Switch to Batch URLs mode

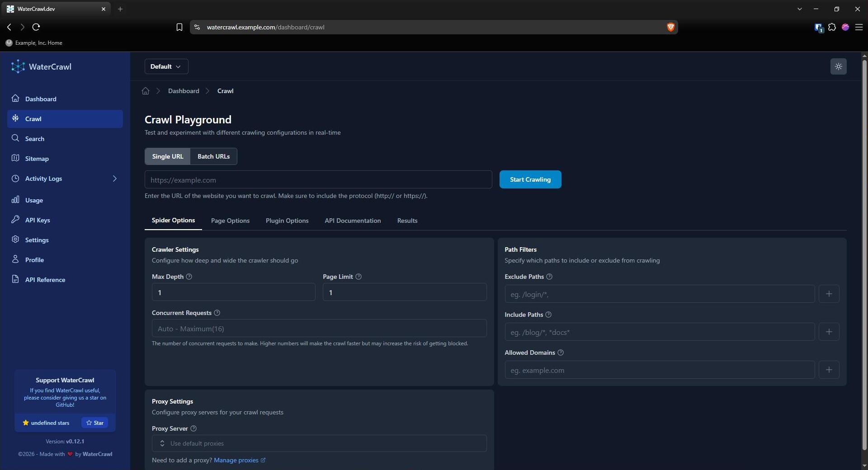(x=213, y=156)
